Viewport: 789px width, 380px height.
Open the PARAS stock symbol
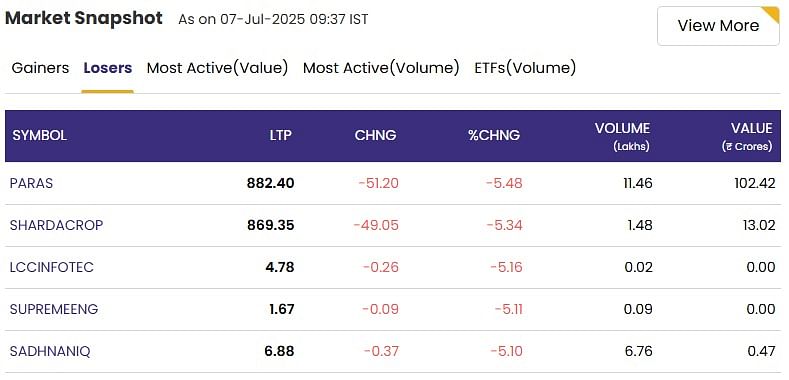point(31,183)
